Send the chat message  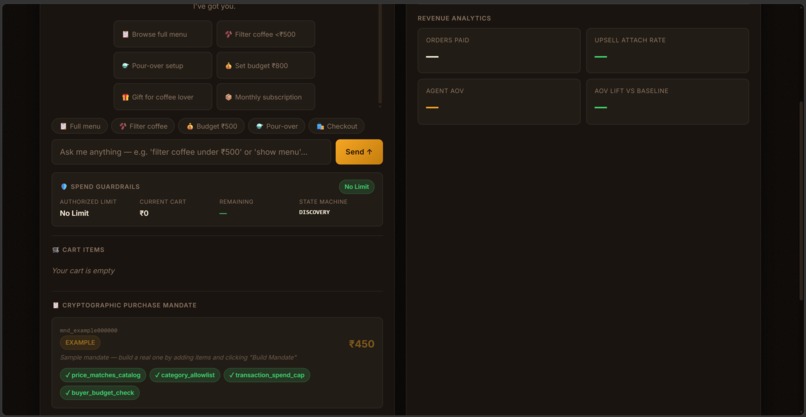(x=359, y=152)
